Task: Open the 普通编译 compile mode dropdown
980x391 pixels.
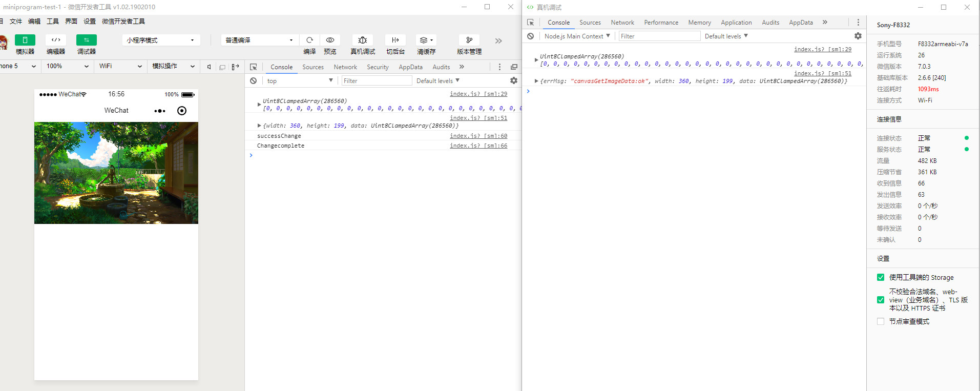Action: pos(259,40)
